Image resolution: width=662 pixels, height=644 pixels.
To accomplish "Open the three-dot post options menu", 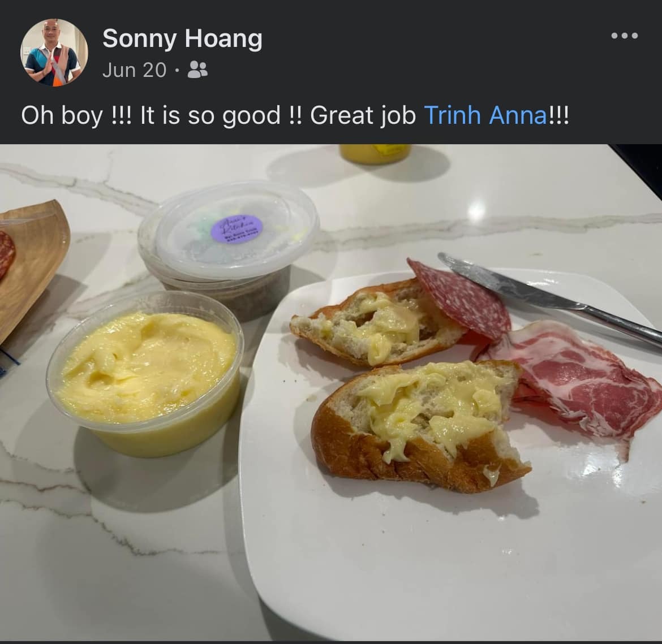I will click(625, 36).
